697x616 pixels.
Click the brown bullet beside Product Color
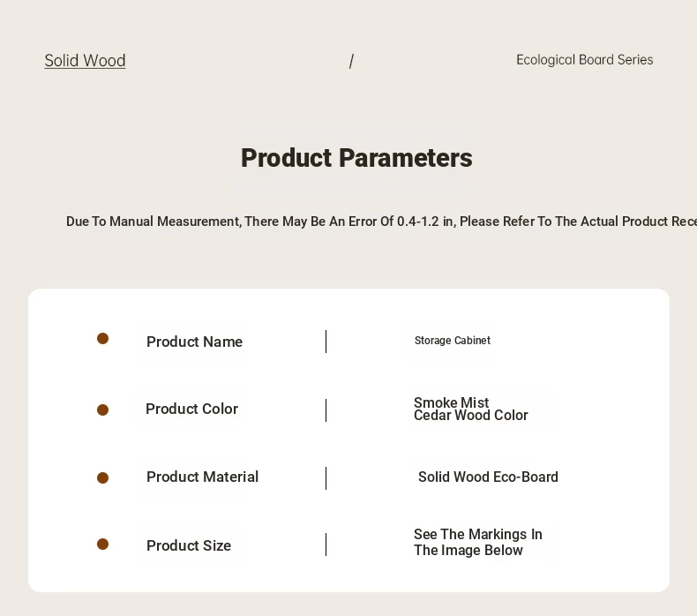(x=102, y=409)
